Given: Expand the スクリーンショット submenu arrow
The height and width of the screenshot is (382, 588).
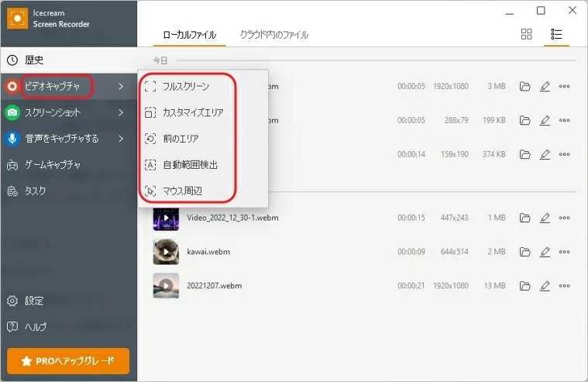Looking at the screenshot, I should coord(121,112).
